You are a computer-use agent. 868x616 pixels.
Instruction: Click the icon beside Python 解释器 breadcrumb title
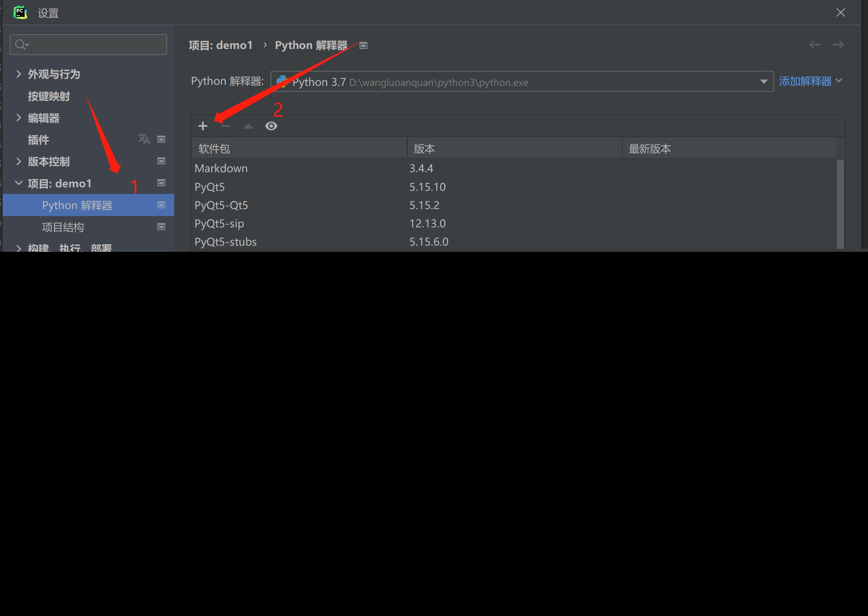[363, 46]
